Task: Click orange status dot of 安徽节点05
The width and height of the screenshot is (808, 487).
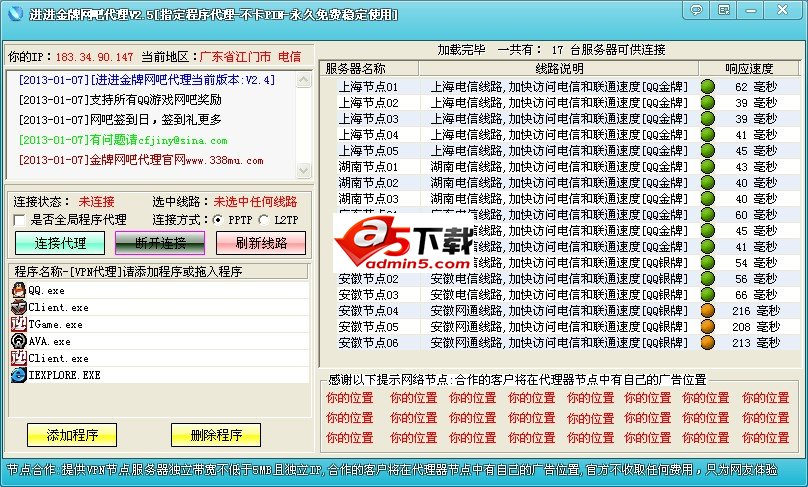Action: [708, 327]
